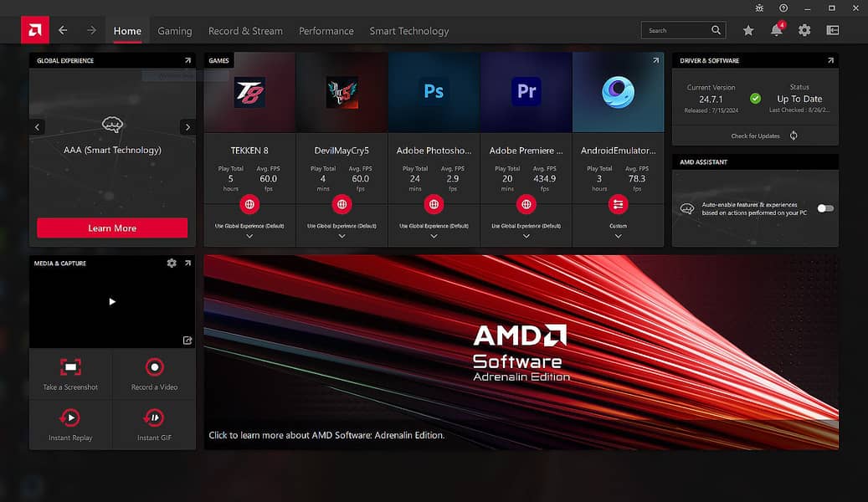Click Check for Updates
Image resolution: width=868 pixels, height=502 pixels.
pos(755,136)
